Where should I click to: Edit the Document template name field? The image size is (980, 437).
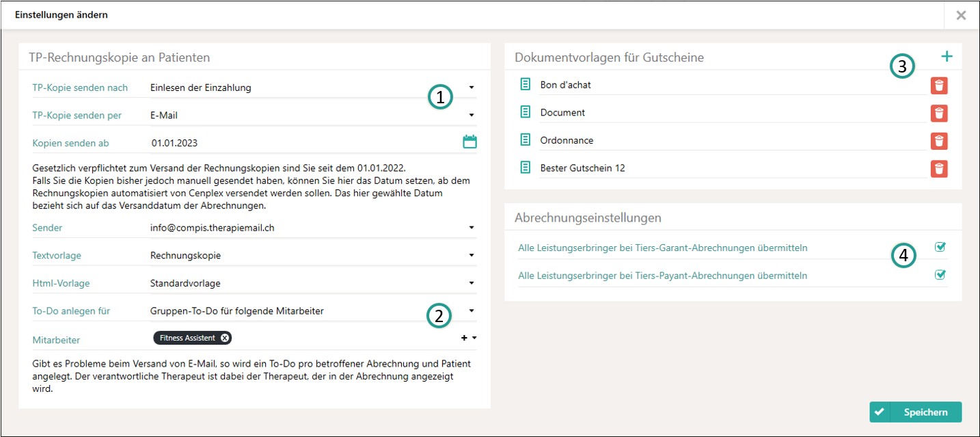pos(733,112)
